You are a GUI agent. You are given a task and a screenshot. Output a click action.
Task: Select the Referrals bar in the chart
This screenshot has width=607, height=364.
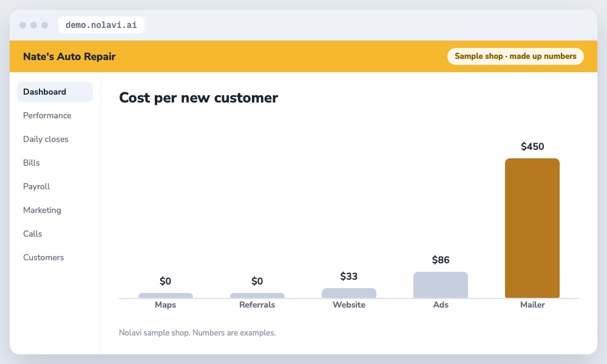(x=257, y=295)
